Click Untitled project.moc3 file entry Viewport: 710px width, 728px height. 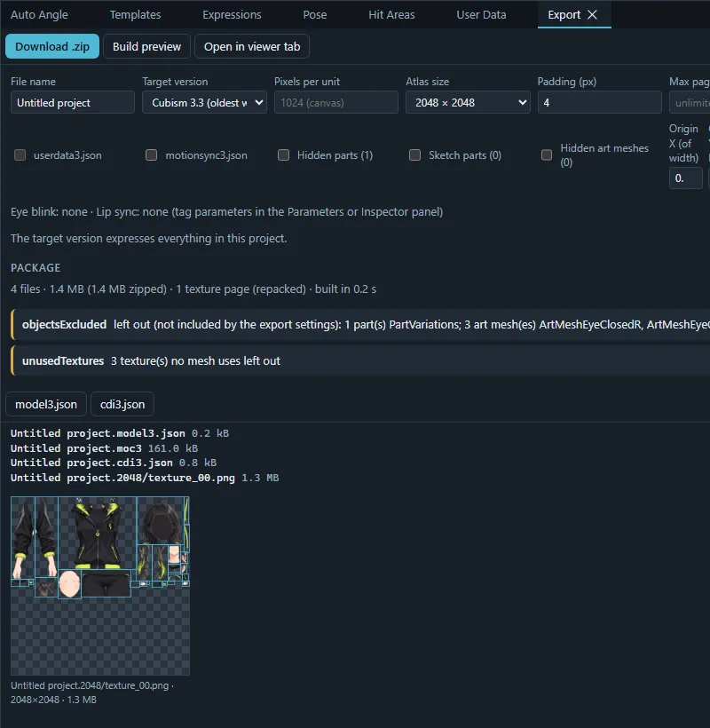[x=105, y=448]
